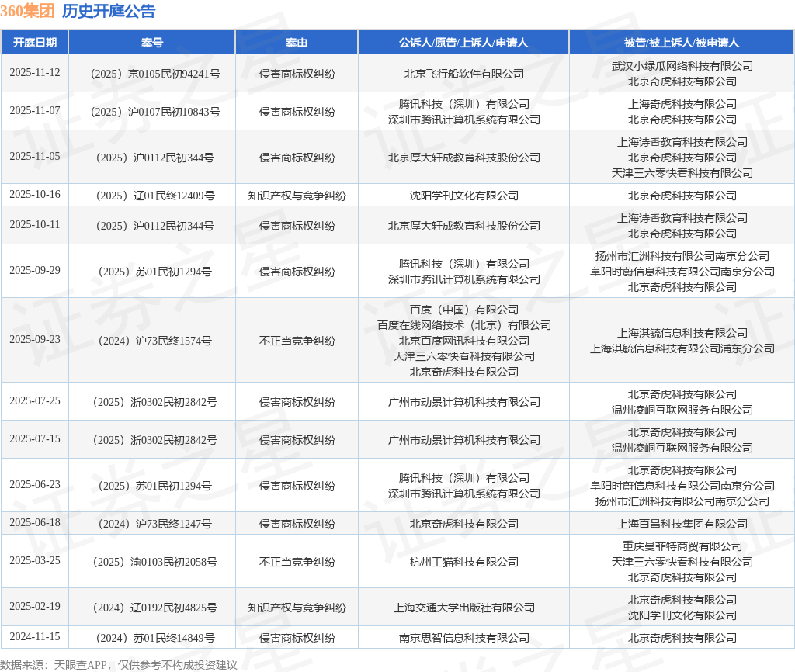Image resolution: width=795 pixels, height=672 pixels.
Task: Select the date 2025-11-12
Action: [34, 72]
